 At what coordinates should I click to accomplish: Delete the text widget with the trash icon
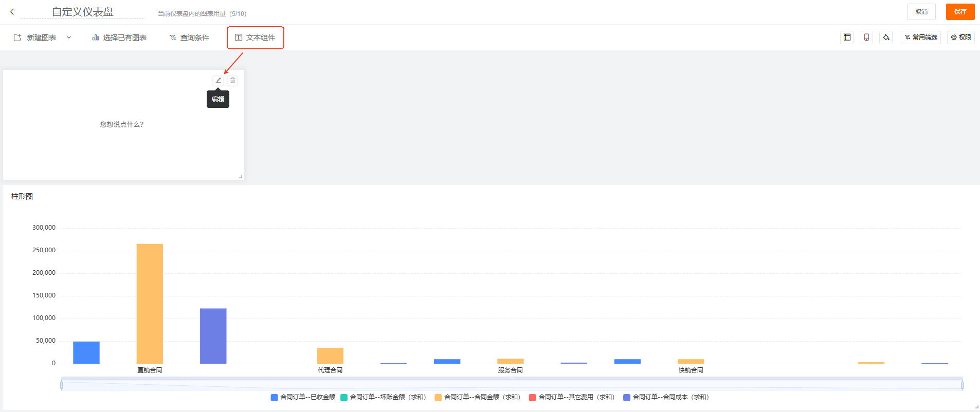point(232,80)
